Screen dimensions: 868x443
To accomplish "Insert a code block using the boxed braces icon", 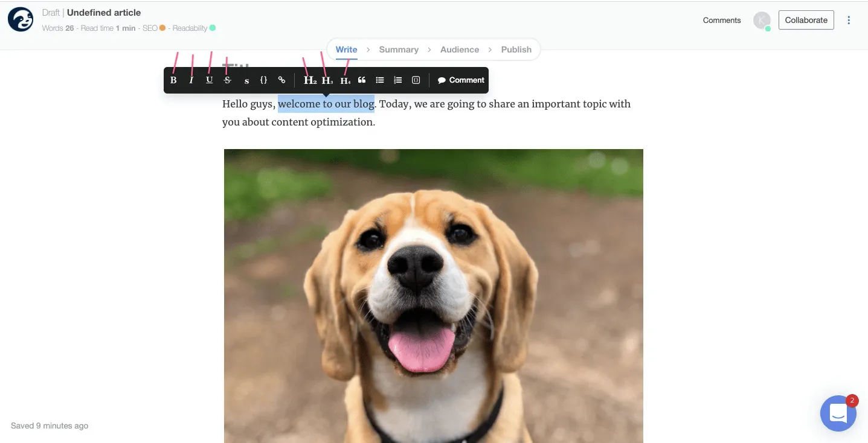I will tap(416, 80).
